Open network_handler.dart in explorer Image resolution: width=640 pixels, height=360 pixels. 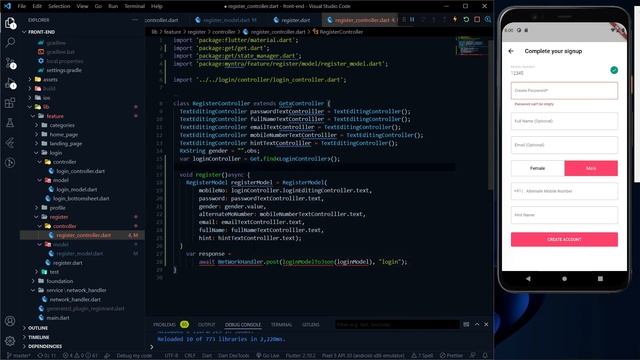pos(75,300)
